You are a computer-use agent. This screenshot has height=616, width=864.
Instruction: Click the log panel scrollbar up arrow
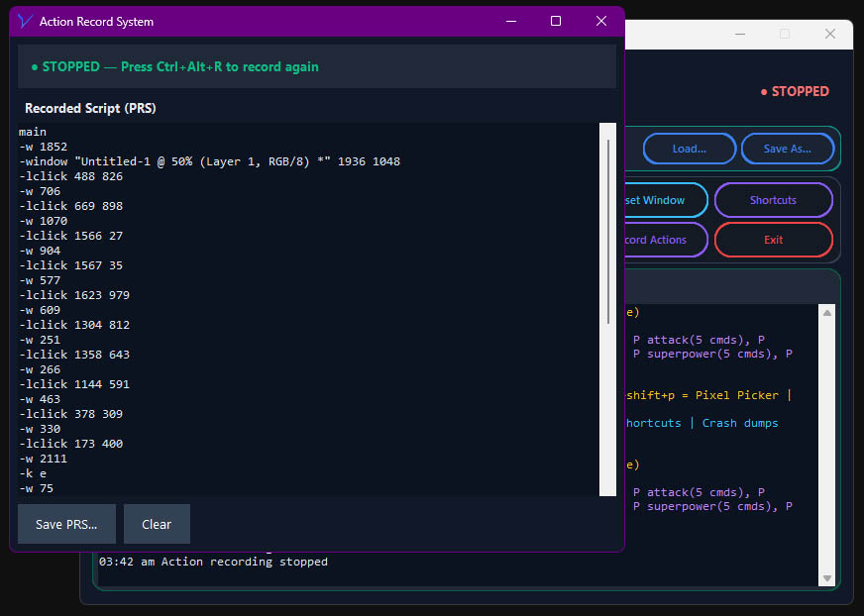tap(825, 313)
